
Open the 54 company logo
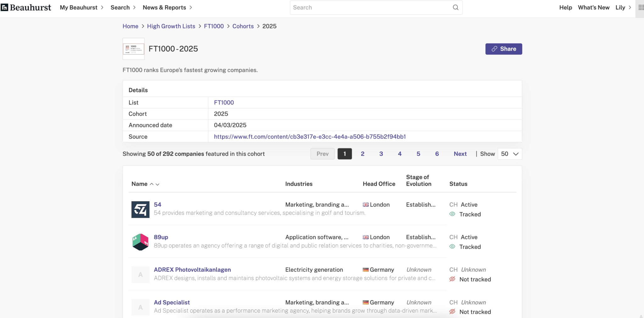(140, 209)
